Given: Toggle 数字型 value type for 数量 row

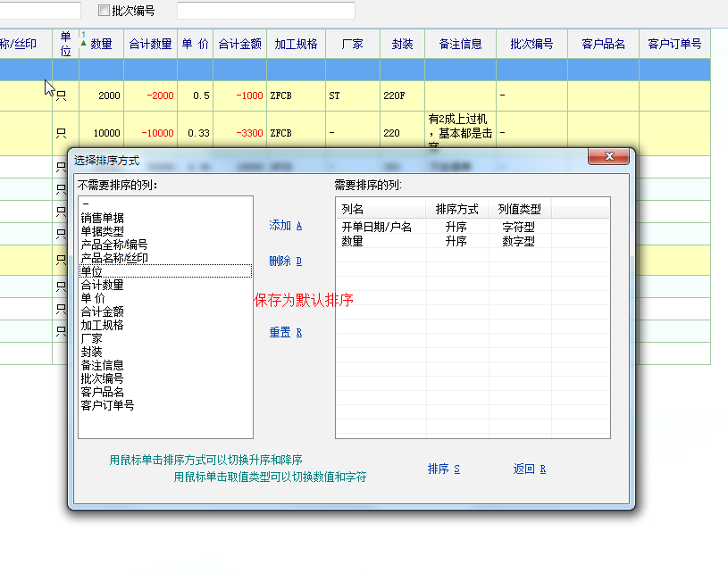Looking at the screenshot, I should tap(518, 241).
